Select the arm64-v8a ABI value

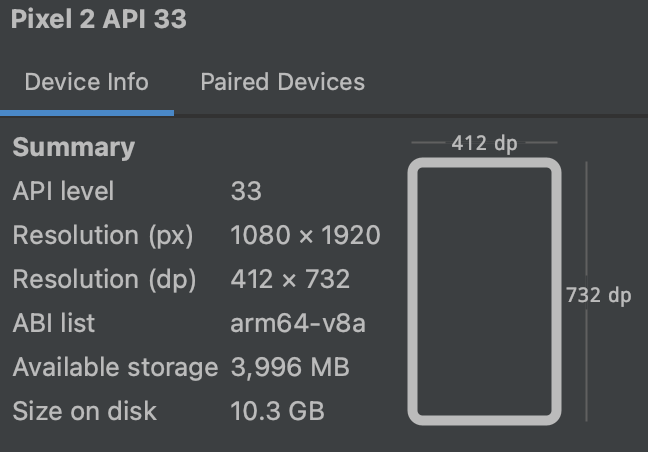(298, 323)
